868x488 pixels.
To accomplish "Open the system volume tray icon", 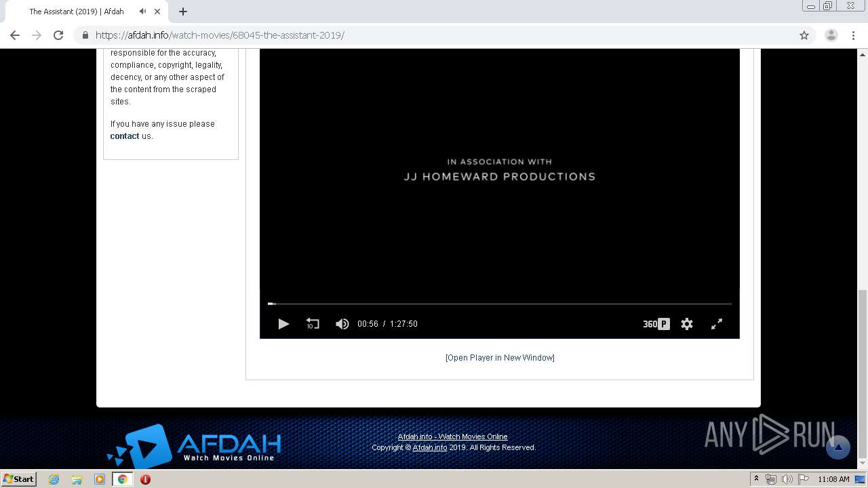I will coord(787,479).
